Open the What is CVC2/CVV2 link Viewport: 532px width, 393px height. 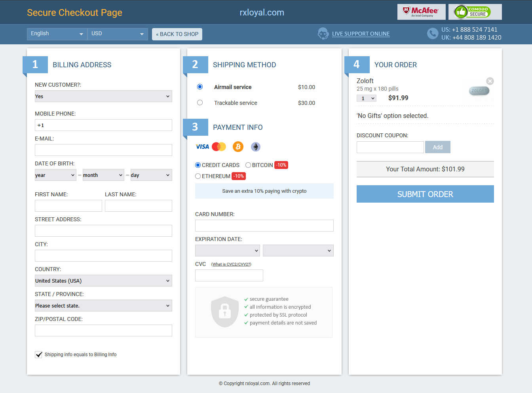pos(231,264)
